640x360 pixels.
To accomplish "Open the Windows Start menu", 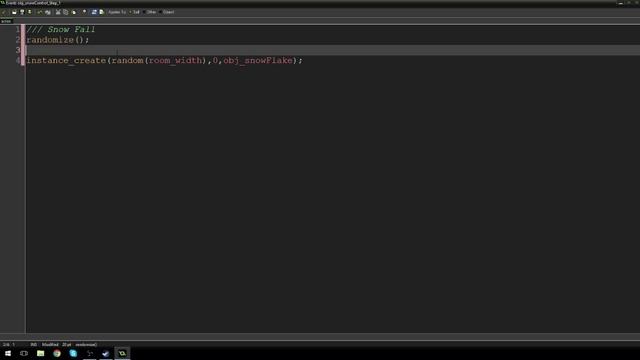I will [8, 353].
